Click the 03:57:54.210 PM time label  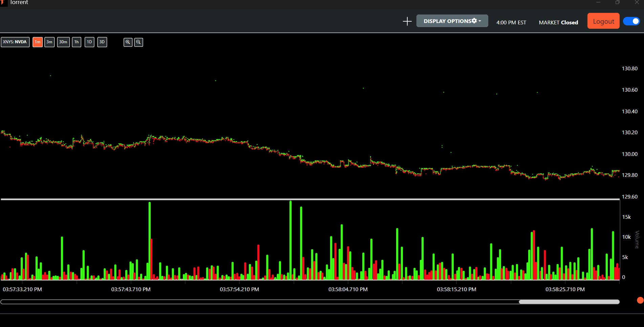pos(239,289)
